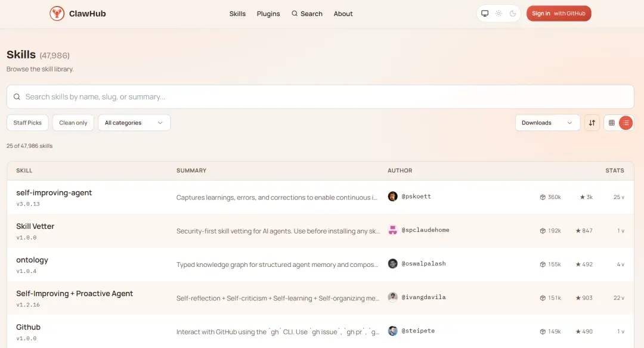Open the self-improving-agent skill
This screenshot has width=644, height=348.
54,193
